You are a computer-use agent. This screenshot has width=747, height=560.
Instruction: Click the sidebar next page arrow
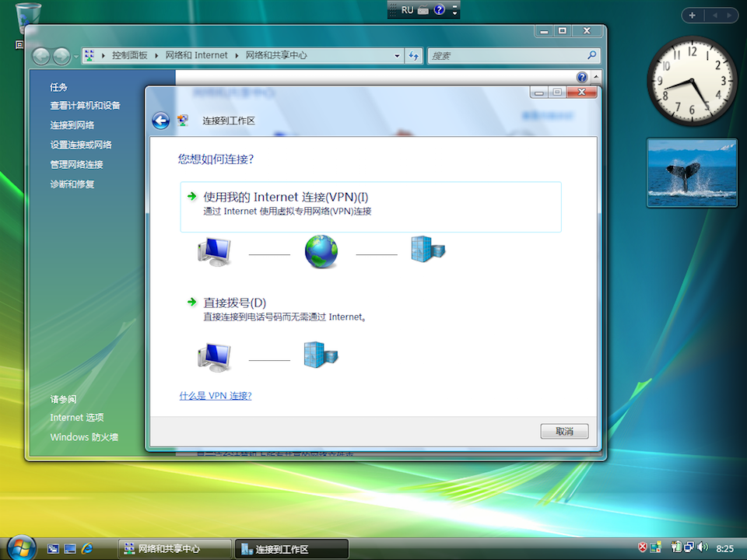(729, 16)
